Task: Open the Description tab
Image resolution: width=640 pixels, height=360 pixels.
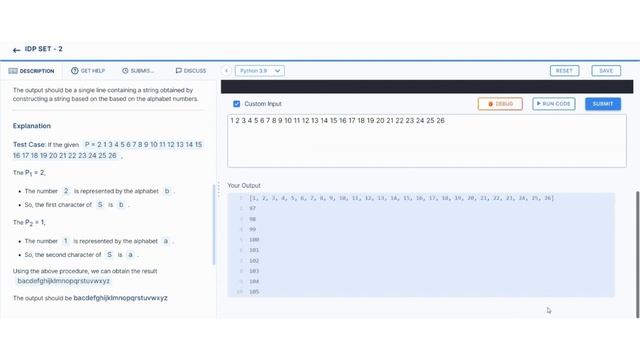Action: point(31,71)
